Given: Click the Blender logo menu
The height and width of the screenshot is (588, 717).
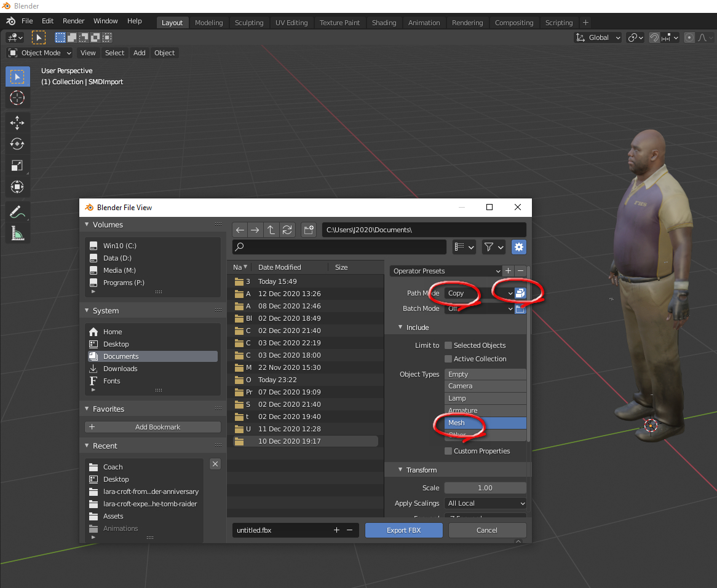Looking at the screenshot, I should 10,21.
